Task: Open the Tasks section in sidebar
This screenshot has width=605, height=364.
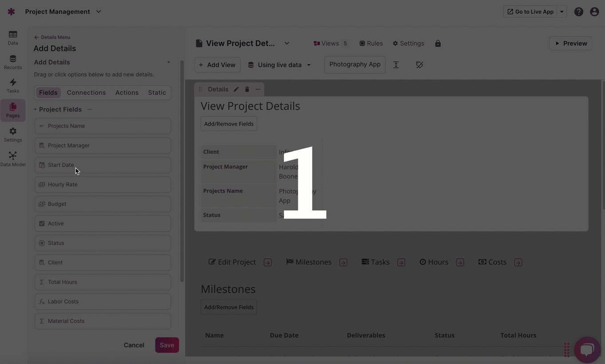Action: (x=13, y=86)
